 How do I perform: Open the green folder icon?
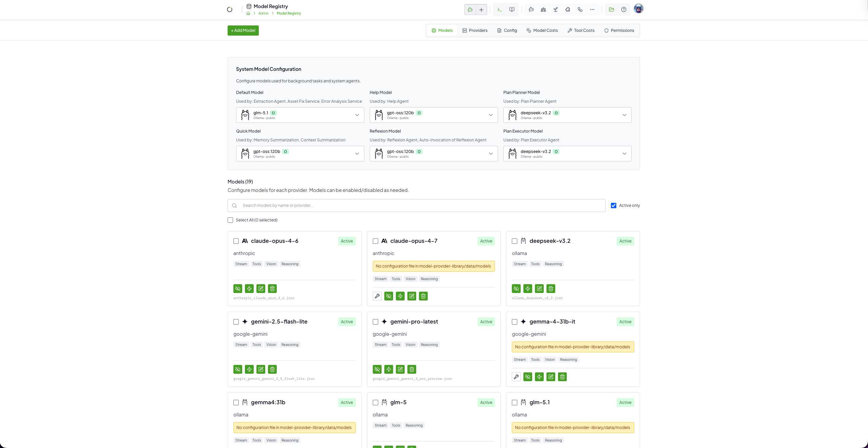[x=612, y=9]
